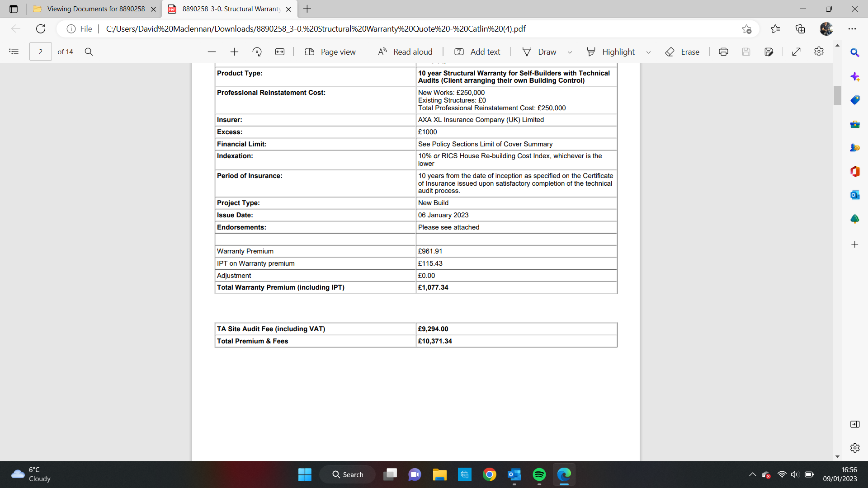The image size is (868, 488).
Task: Click the zoom out minus icon
Action: 212,52
